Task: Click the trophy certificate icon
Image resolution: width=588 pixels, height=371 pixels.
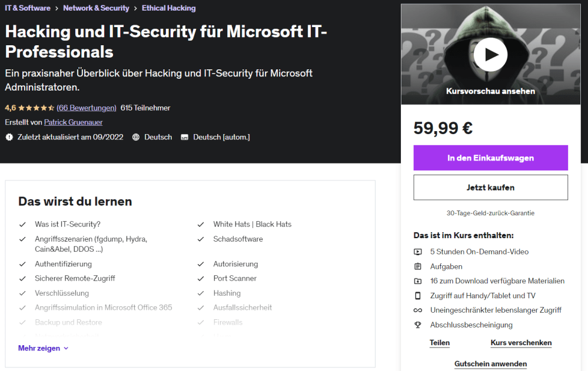Action: (418, 325)
